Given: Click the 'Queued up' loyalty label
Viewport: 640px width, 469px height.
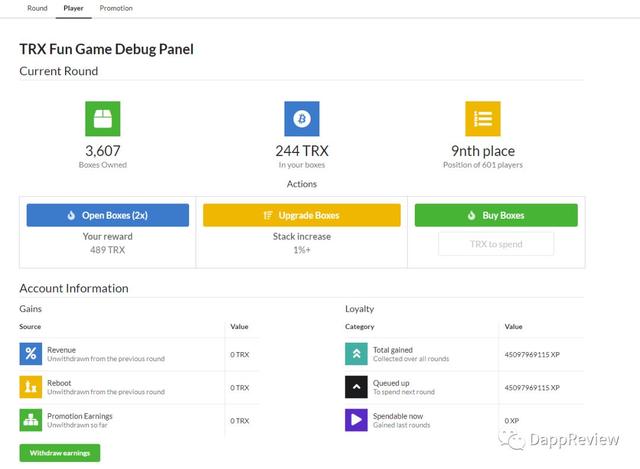Looking at the screenshot, I should pyautogui.click(x=391, y=383).
